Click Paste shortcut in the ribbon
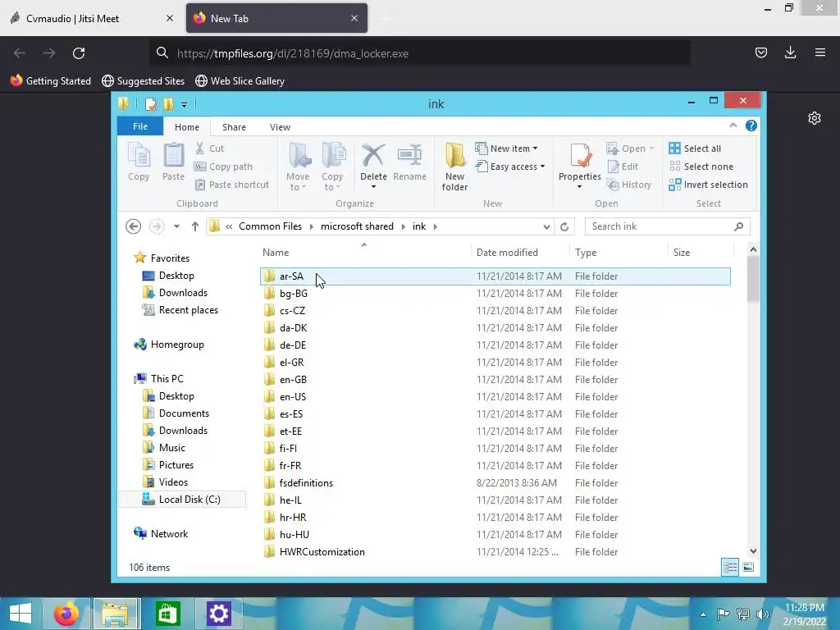This screenshot has height=630, width=840. [231, 185]
